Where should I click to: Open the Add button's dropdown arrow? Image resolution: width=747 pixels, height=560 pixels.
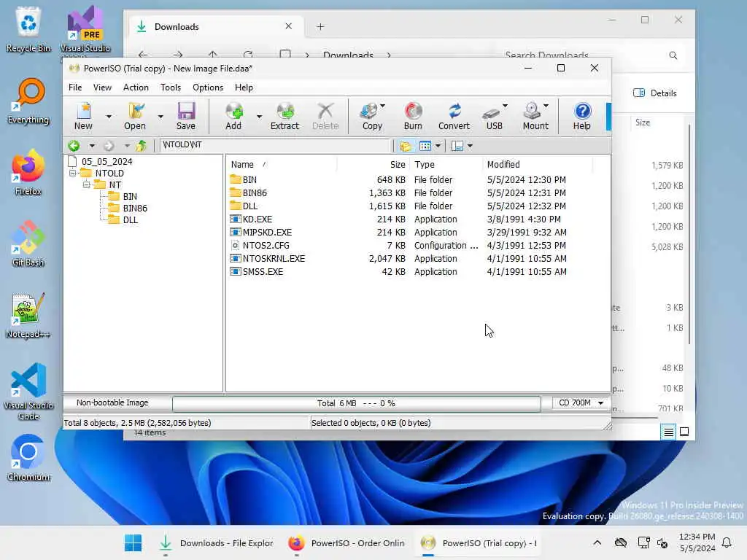coord(259,116)
